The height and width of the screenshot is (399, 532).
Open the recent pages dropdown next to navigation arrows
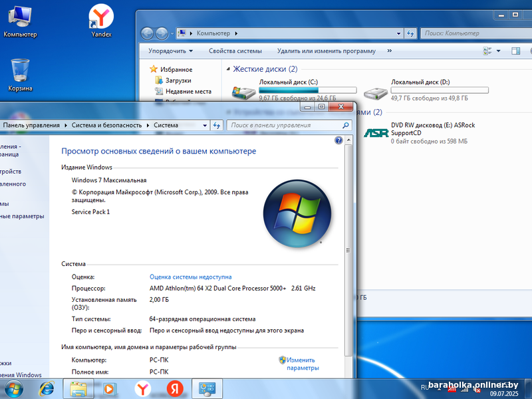pyautogui.click(x=172, y=33)
